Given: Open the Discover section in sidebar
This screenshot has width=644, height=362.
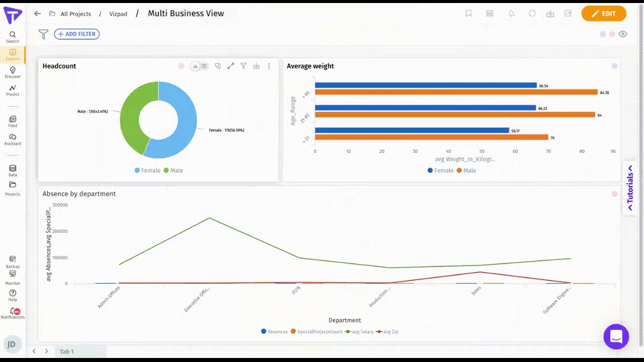Looking at the screenshot, I should coord(13,72).
